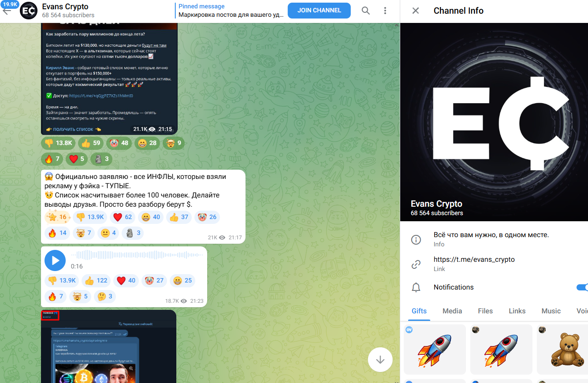Open the Evans Crypto channel logo photo

[x=494, y=122]
